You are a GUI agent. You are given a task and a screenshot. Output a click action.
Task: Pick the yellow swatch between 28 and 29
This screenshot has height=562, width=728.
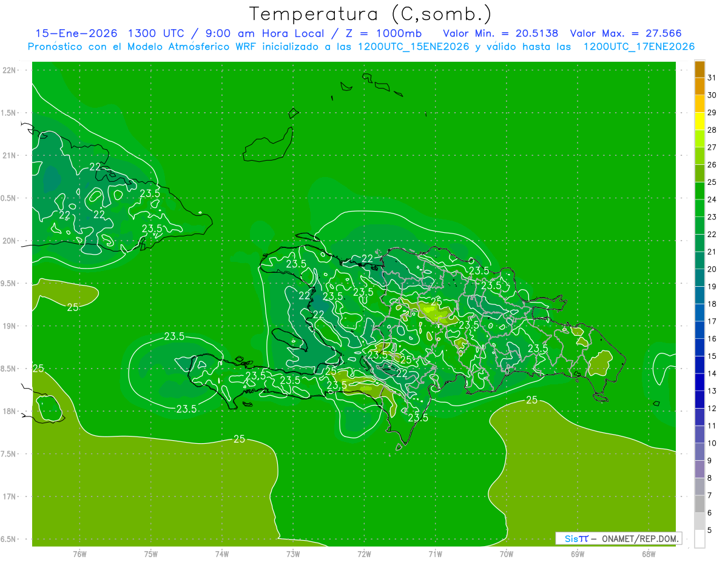point(699,121)
